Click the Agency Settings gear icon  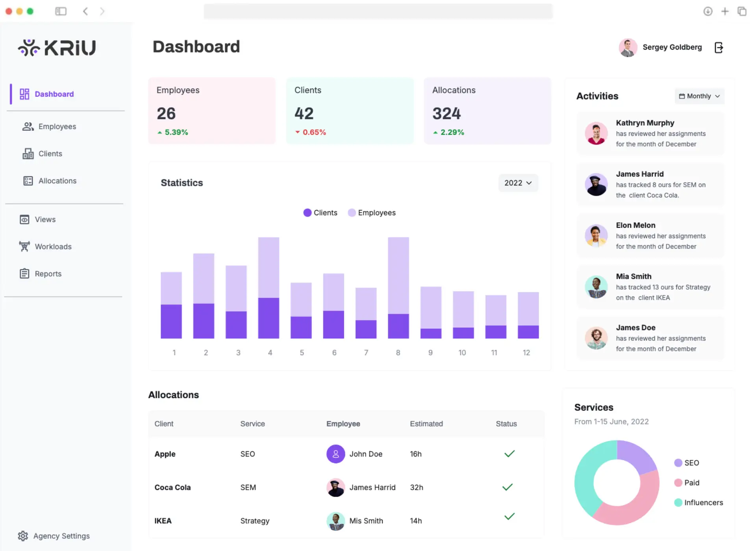[x=24, y=536]
